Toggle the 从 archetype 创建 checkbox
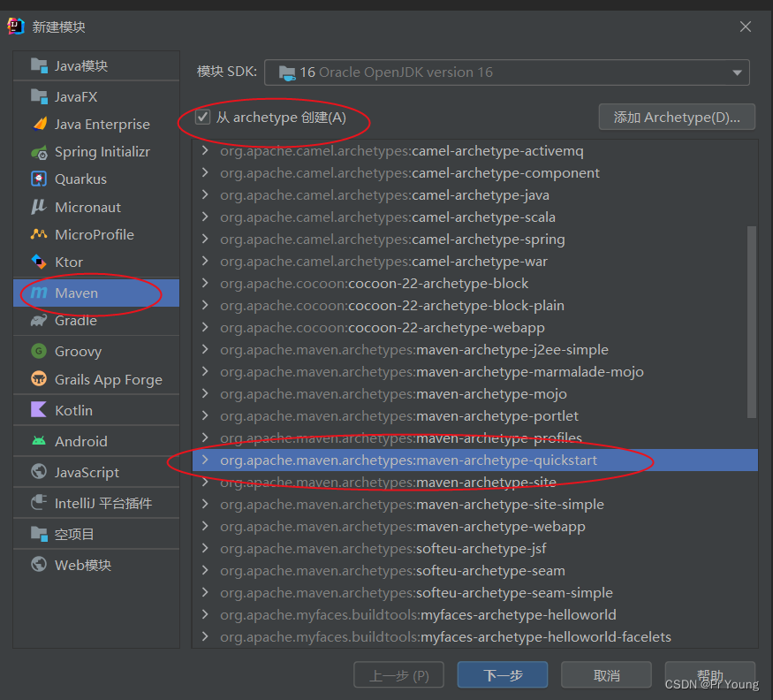Viewport: 773px width, 700px height. pos(202,118)
